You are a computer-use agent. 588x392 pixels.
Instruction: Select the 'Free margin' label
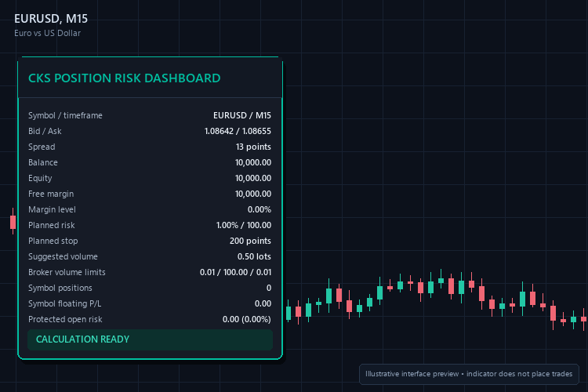(x=51, y=194)
